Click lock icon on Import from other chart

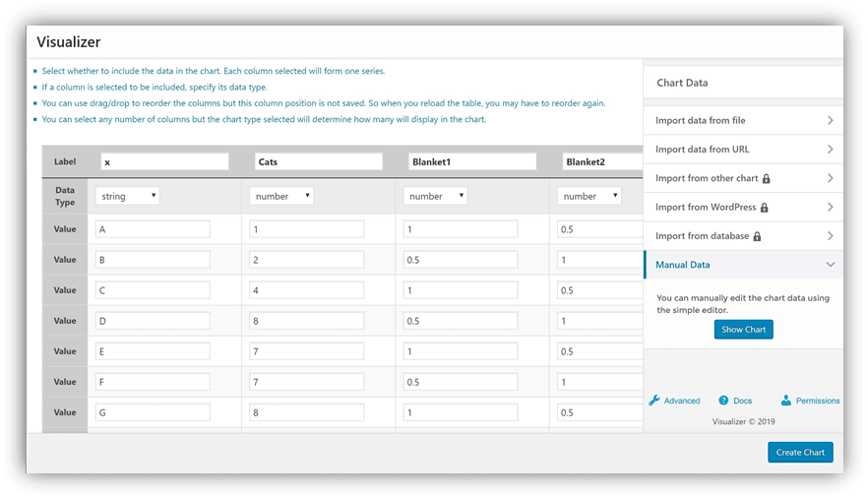pyautogui.click(x=766, y=179)
